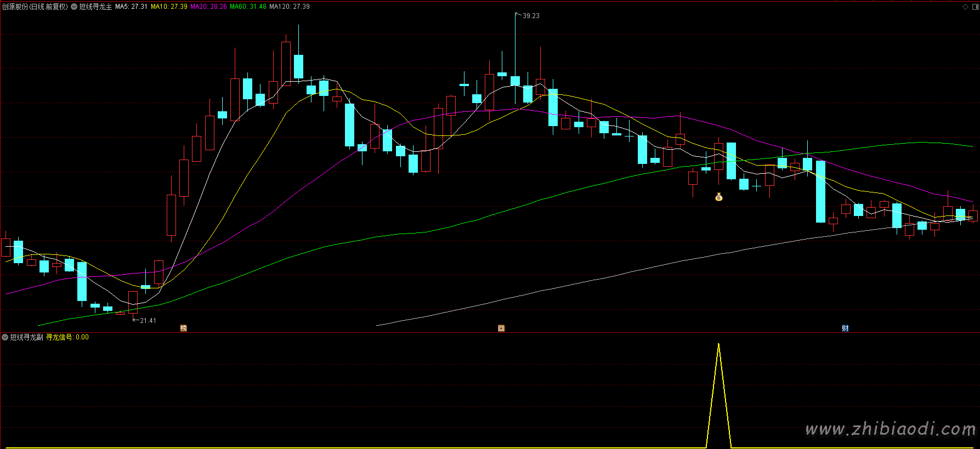Click the yellow MA10 legend label

(169, 7)
